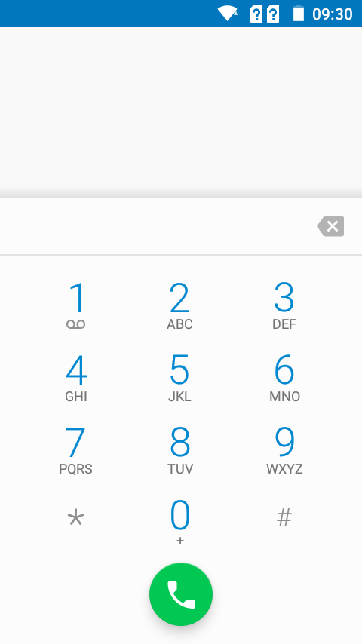Tap the pound hash key

coord(284,517)
